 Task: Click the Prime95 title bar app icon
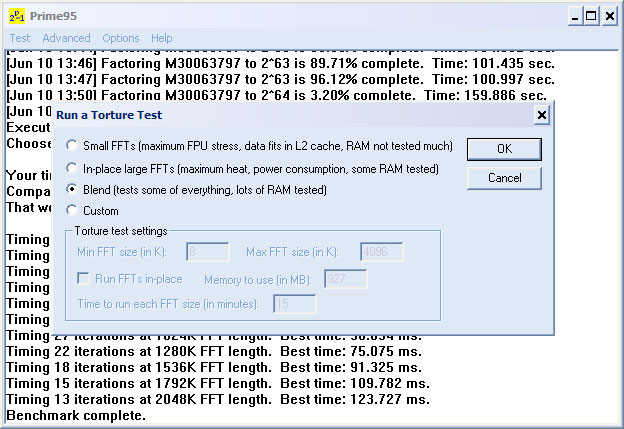pos(17,16)
